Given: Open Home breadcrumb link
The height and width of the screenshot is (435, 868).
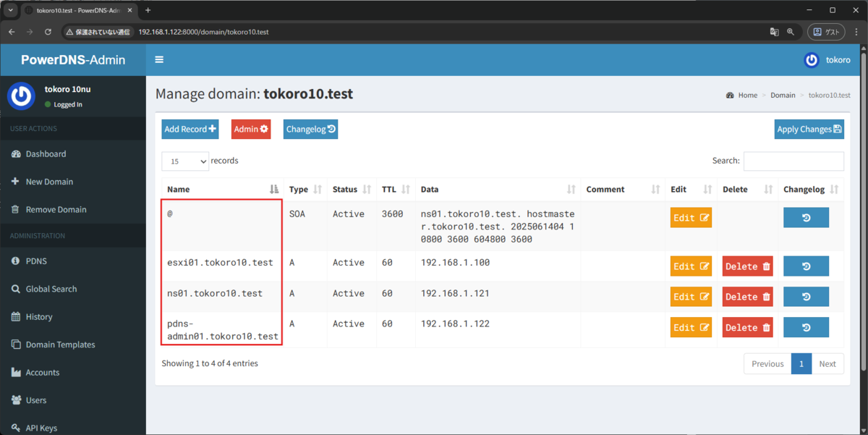Looking at the screenshot, I should (741, 95).
